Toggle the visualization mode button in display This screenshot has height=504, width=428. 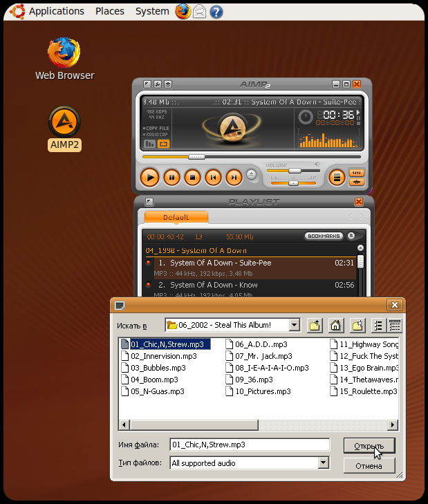pyautogui.click(x=149, y=144)
